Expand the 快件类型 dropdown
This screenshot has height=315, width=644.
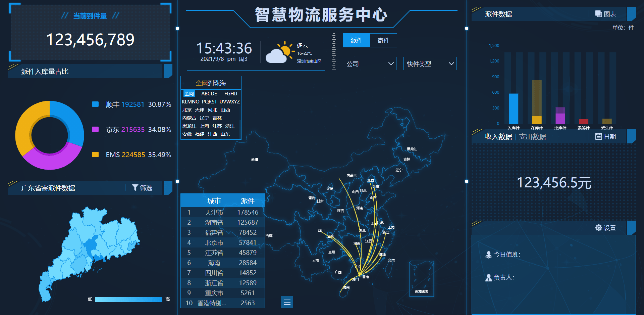tap(430, 64)
